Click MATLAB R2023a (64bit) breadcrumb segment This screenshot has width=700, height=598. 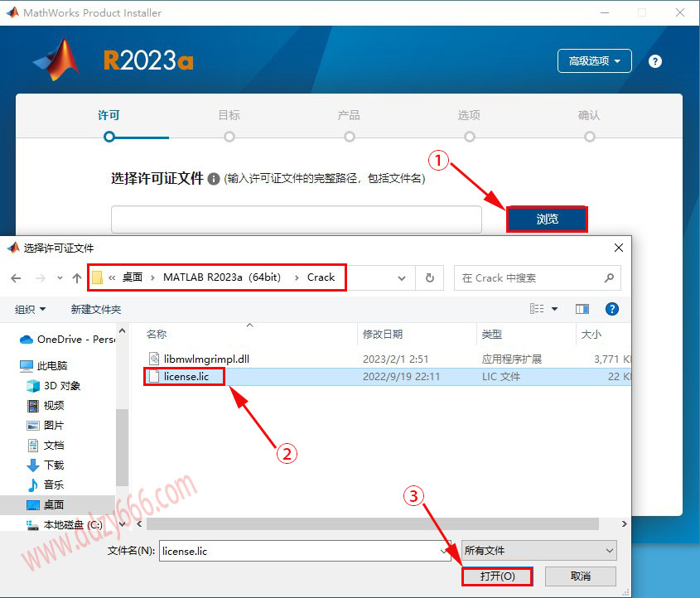222,277
